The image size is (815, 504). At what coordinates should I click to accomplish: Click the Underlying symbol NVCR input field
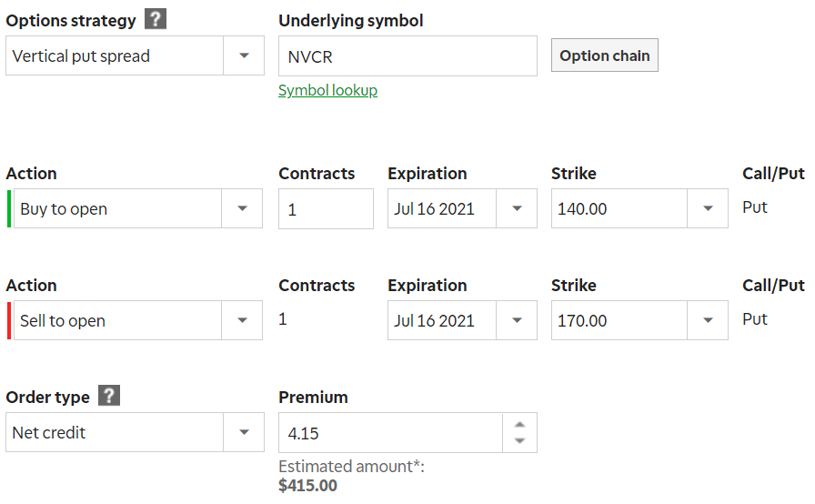[407, 55]
